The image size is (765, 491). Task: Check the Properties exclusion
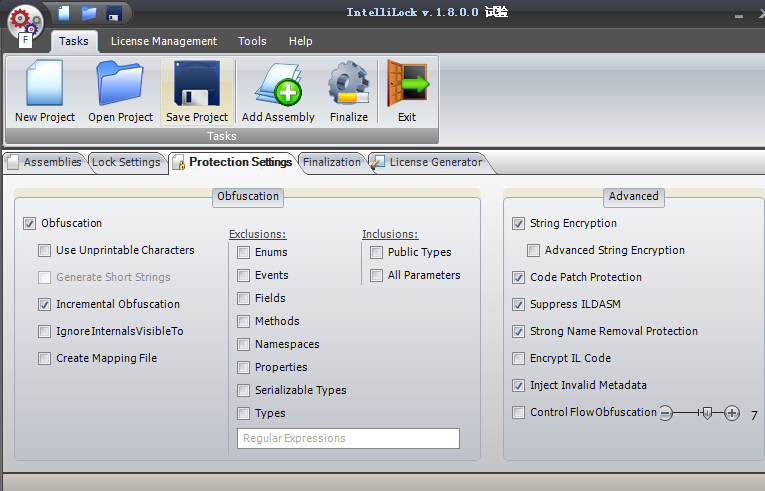243,367
